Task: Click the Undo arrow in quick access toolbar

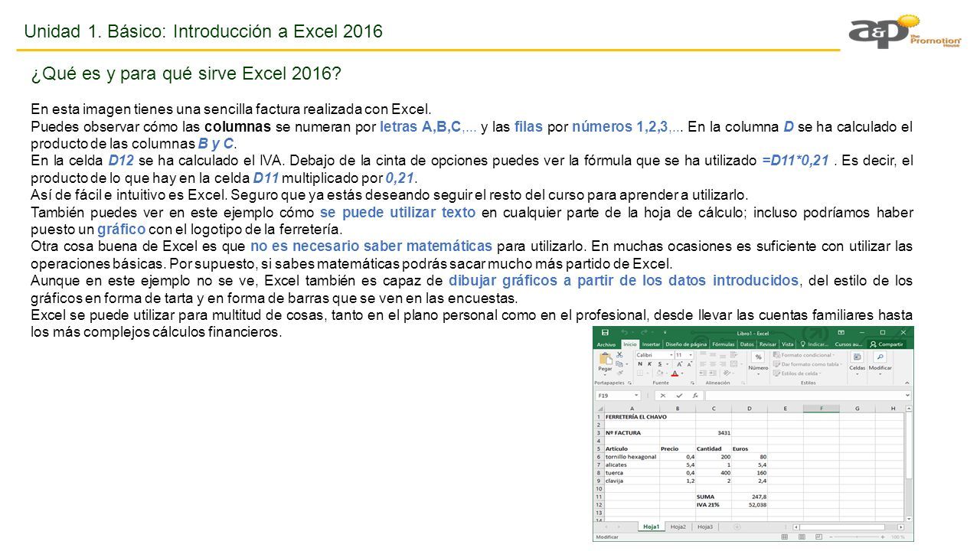Action: (624, 332)
